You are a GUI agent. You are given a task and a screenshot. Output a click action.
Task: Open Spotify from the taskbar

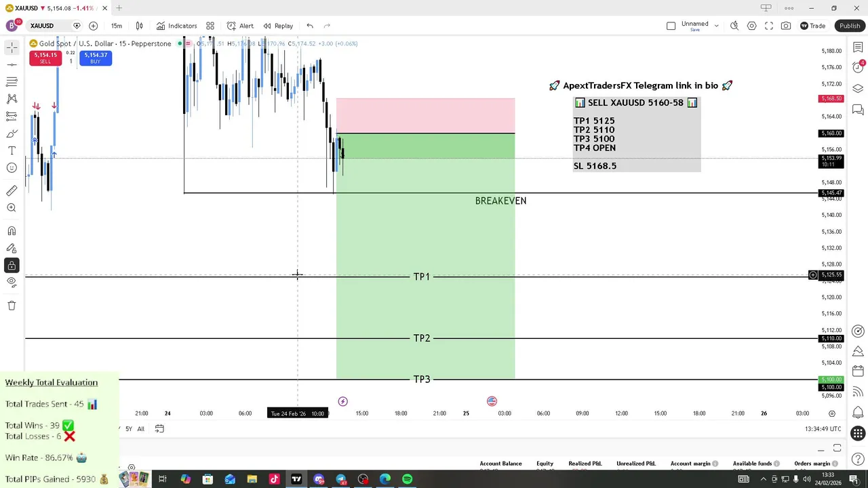click(407, 479)
